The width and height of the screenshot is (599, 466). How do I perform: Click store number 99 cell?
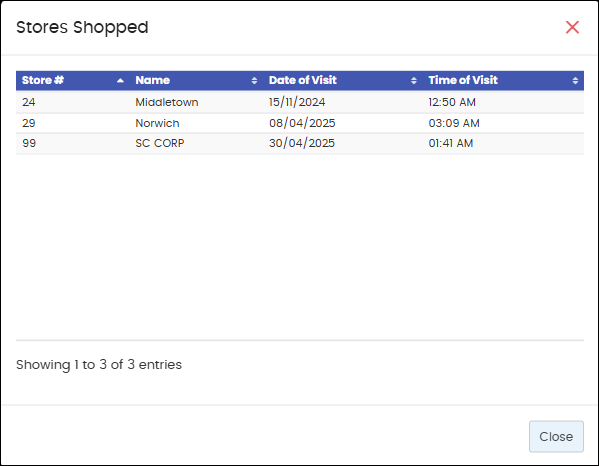pyautogui.click(x=29, y=143)
